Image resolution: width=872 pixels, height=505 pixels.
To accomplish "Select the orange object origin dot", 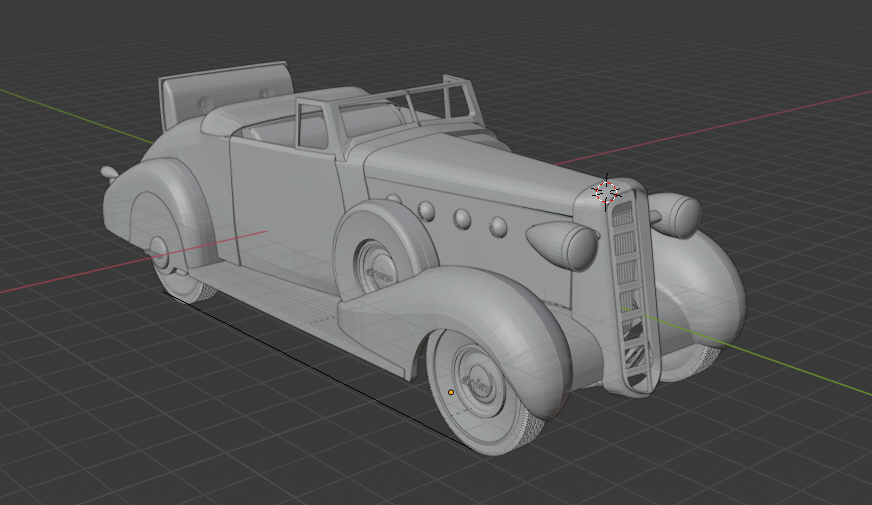I will click(x=451, y=392).
